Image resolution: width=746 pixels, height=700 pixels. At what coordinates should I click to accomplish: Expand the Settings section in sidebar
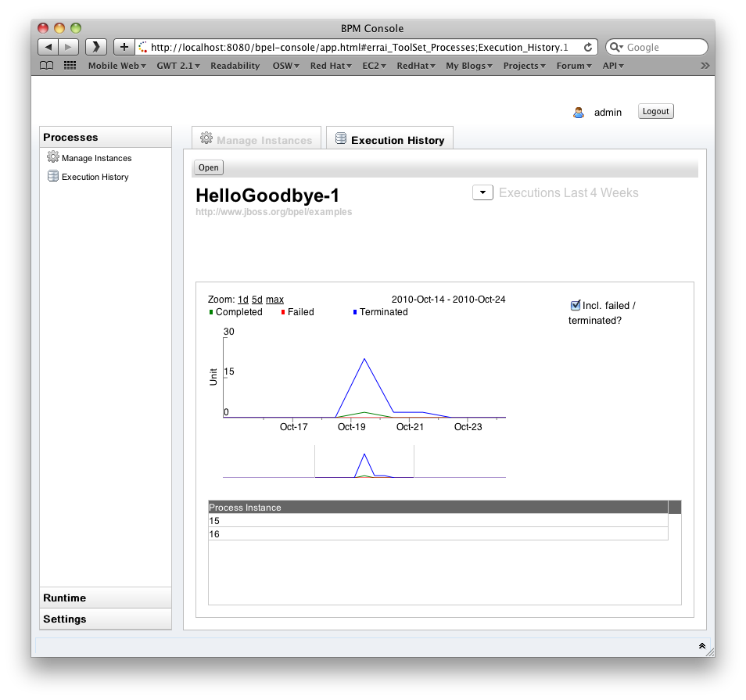click(106, 619)
